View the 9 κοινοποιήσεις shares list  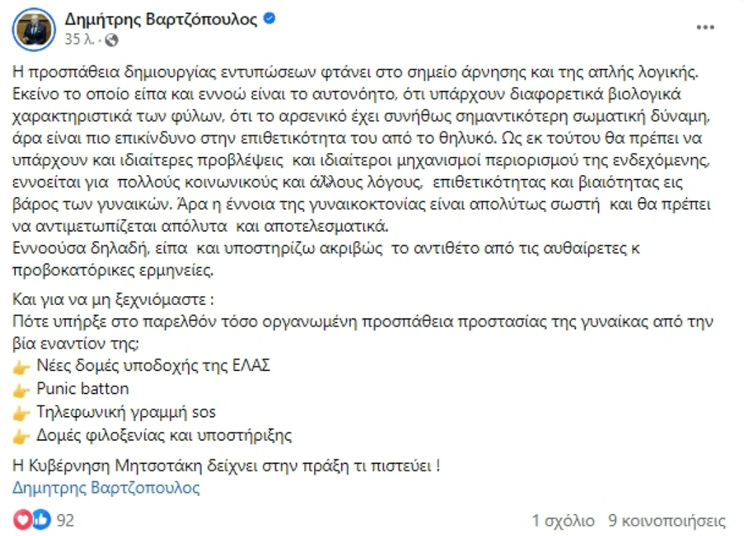coord(667,520)
